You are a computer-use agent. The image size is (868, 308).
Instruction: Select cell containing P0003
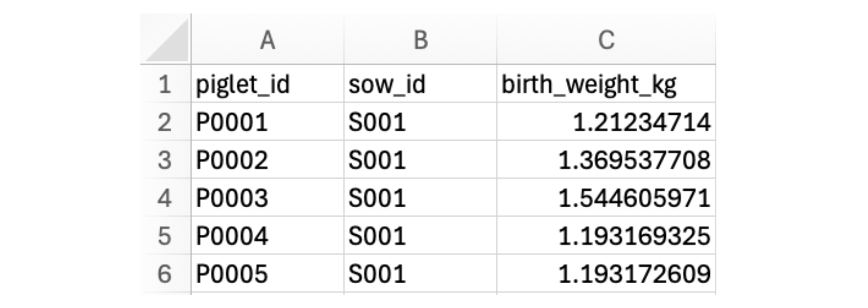(x=267, y=198)
